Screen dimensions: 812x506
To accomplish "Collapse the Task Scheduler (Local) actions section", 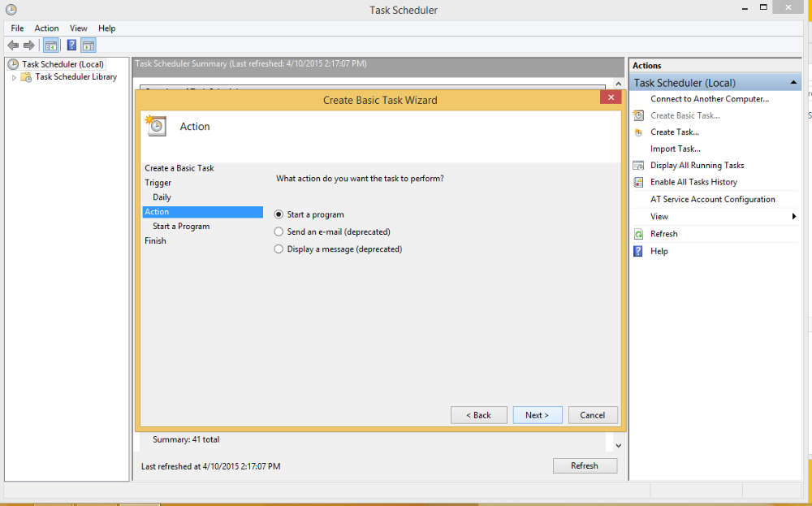I will click(793, 82).
